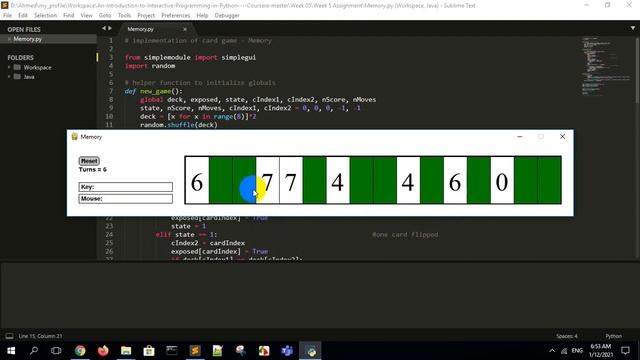
Task: Expand the Java folder arrow
Action: click(9, 77)
